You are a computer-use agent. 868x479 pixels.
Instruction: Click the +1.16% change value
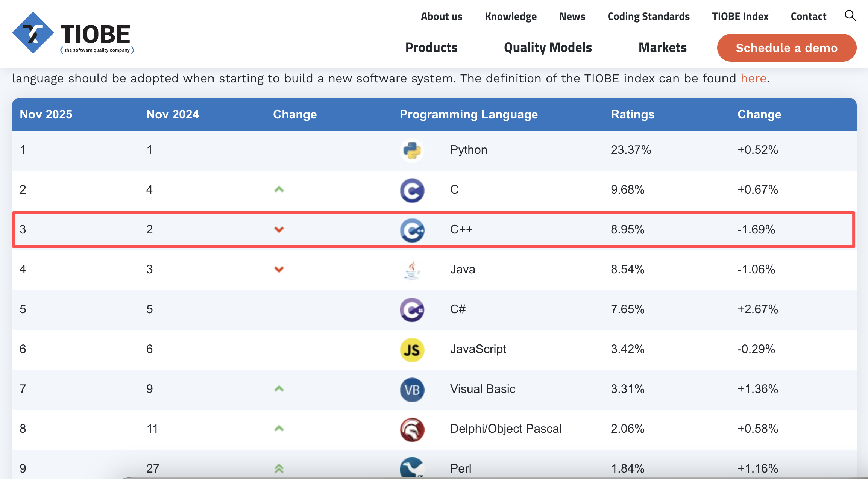click(758, 468)
